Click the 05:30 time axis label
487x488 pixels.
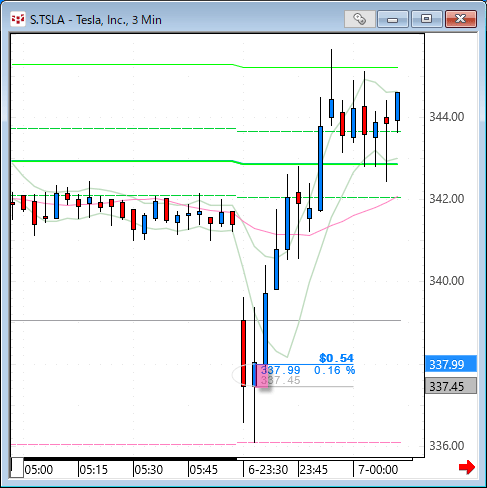pyautogui.click(x=149, y=470)
